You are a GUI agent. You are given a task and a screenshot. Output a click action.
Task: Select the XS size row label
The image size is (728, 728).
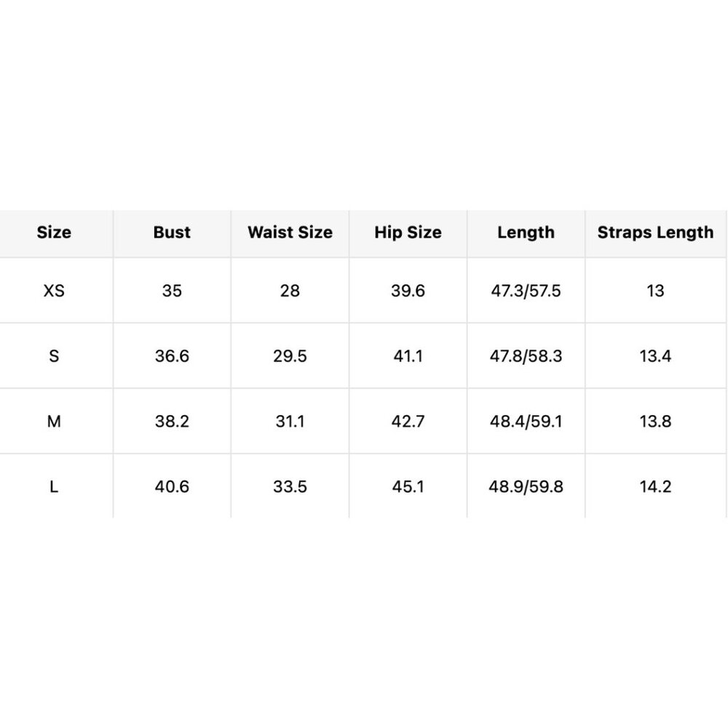(x=54, y=290)
